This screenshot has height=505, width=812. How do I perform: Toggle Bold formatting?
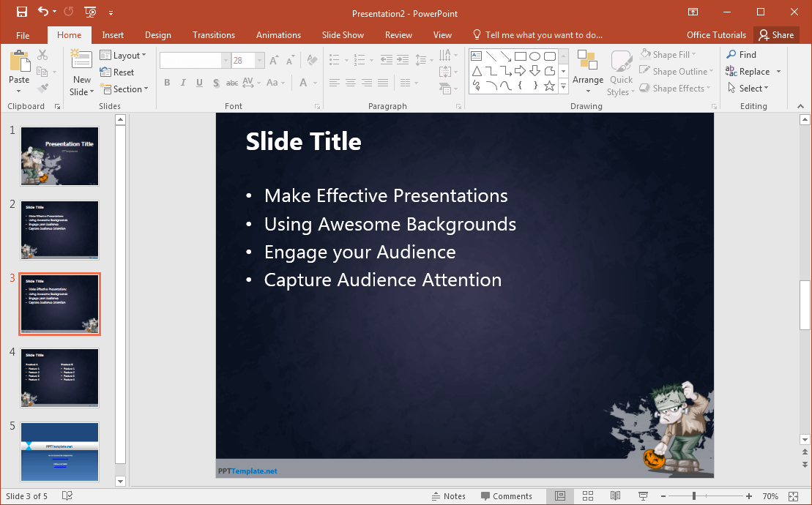coord(167,83)
